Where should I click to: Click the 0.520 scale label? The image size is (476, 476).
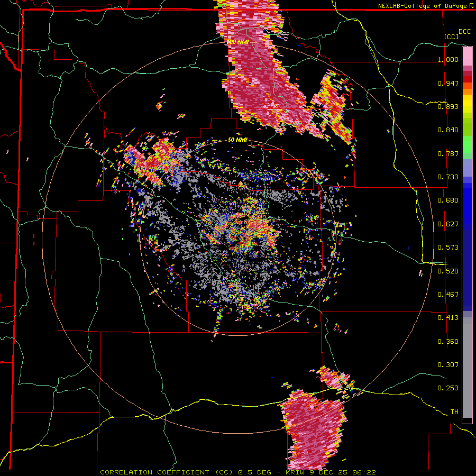click(448, 271)
